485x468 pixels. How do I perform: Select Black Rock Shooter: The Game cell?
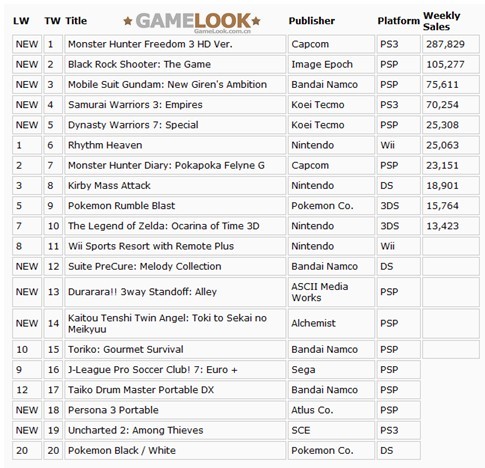(x=175, y=64)
